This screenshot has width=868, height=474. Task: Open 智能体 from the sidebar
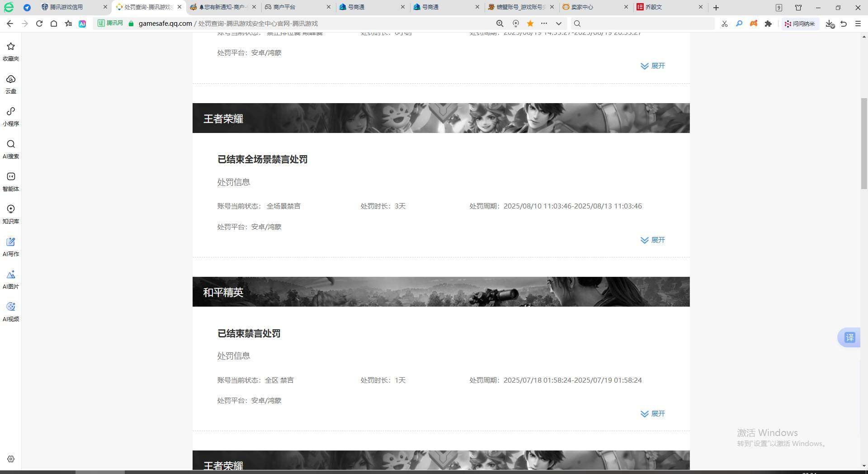click(10, 181)
